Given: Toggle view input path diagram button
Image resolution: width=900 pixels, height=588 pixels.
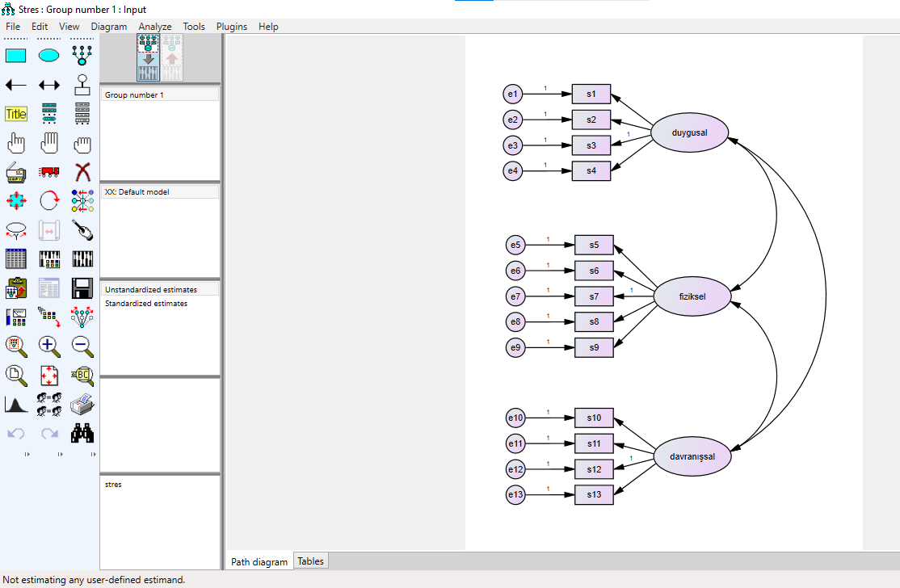Looking at the screenshot, I should (x=148, y=58).
